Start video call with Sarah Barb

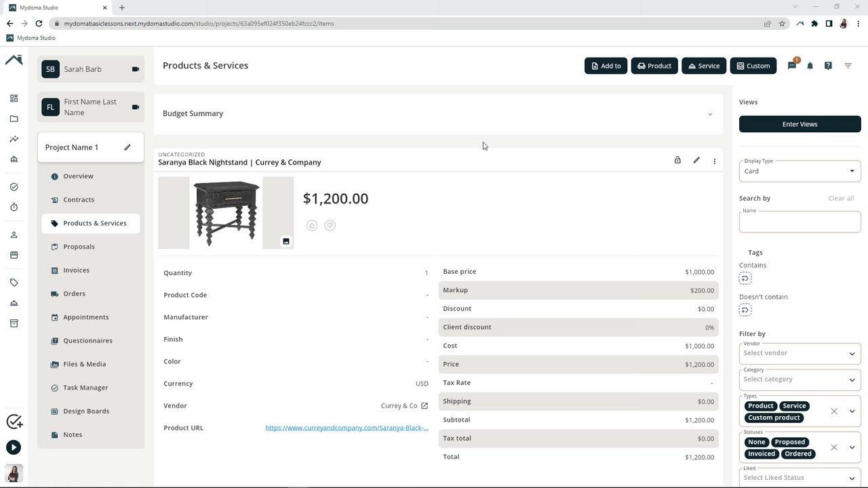(136, 69)
